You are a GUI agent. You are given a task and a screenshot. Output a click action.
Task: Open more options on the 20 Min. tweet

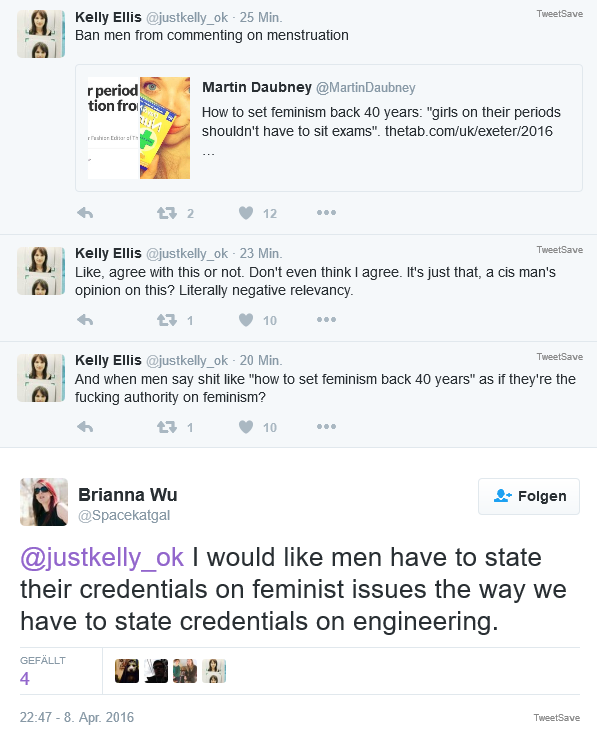coord(326,426)
